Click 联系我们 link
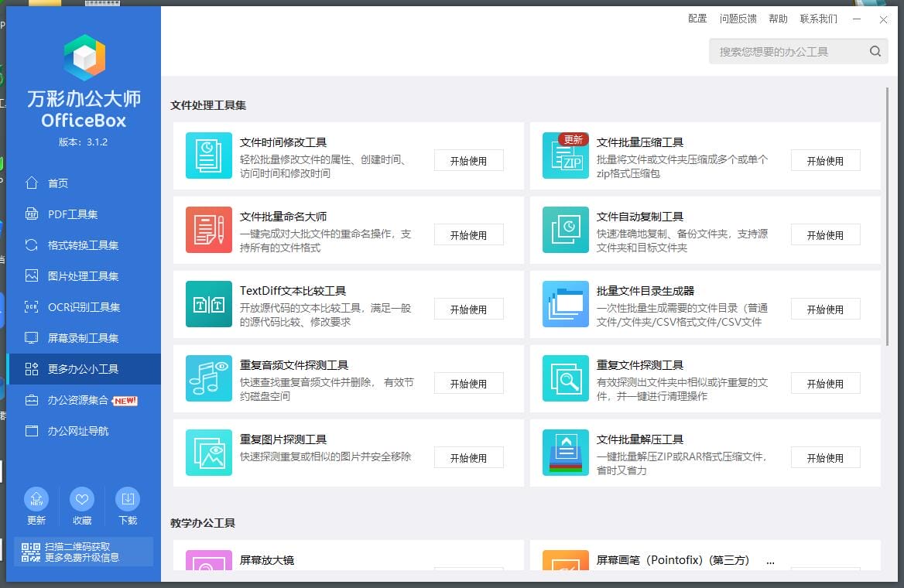 pos(818,19)
